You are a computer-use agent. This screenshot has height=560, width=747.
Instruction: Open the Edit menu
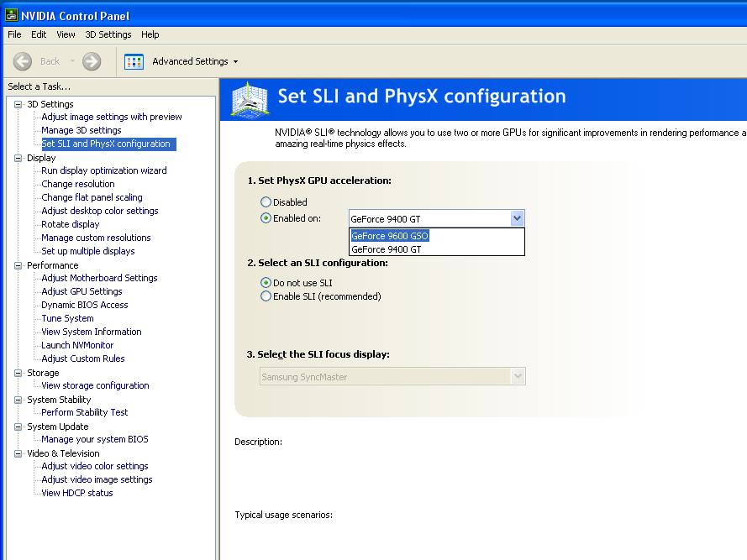coord(39,34)
